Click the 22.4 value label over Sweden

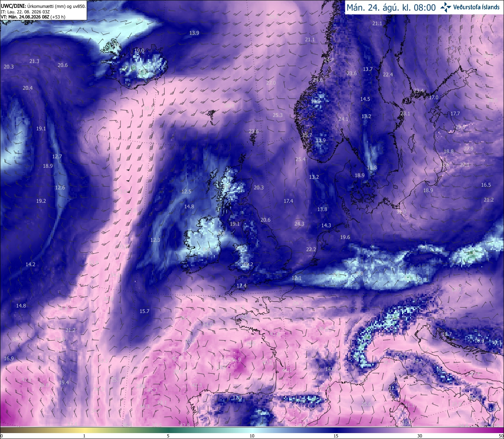pyautogui.click(x=388, y=75)
